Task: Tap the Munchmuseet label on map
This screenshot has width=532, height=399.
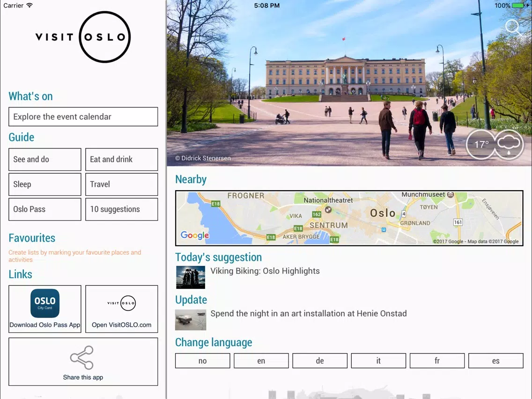Action: click(x=423, y=194)
